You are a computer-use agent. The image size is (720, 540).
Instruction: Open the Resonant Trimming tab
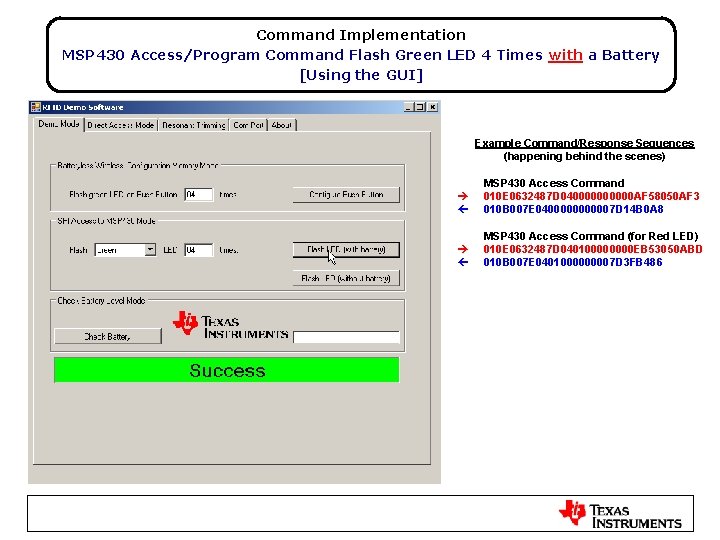point(193,125)
